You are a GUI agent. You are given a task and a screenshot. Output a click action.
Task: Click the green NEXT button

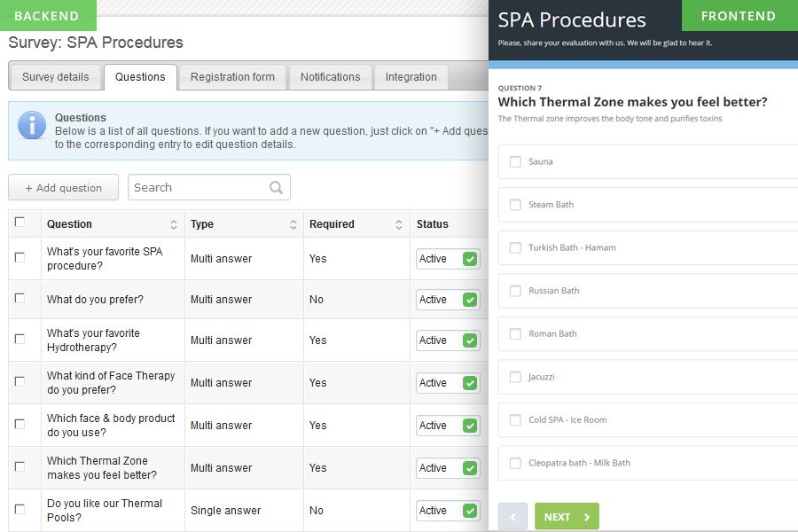coord(567,517)
